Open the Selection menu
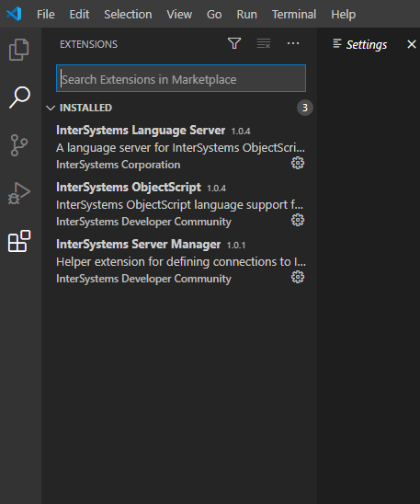The width and height of the screenshot is (420, 504). point(128,15)
